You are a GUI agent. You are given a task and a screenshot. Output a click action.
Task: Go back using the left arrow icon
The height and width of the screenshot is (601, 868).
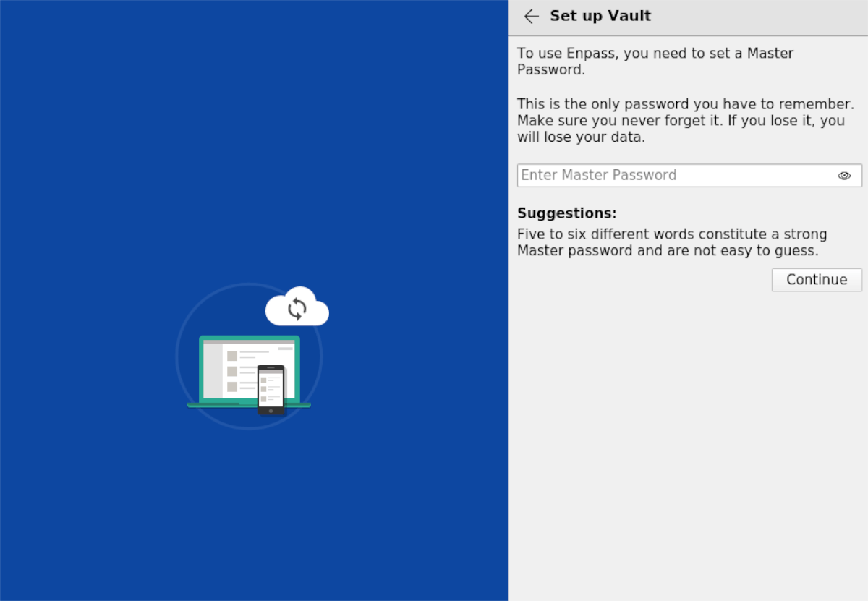pos(532,16)
